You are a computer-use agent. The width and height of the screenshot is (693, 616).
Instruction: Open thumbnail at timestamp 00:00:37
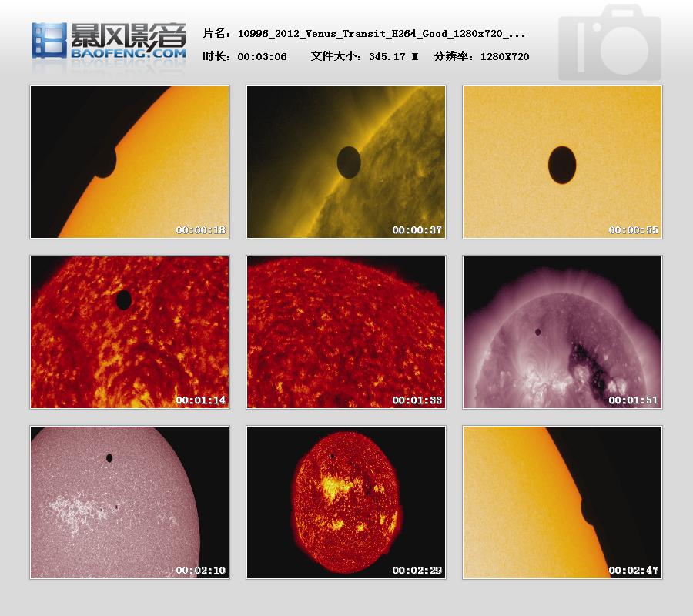[346, 162]
